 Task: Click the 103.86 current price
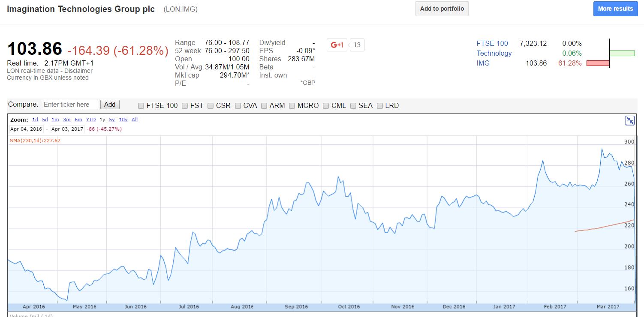35,49
